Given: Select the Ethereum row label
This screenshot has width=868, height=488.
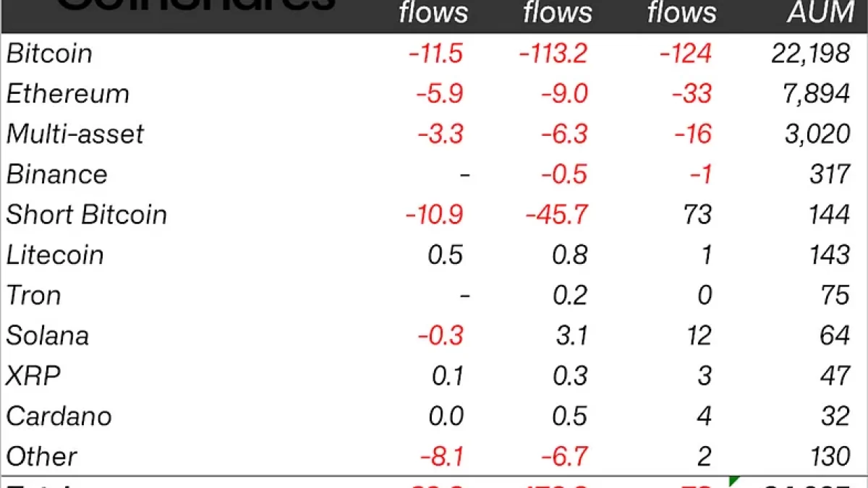Looking at the screenshot, I should point(67,94).
